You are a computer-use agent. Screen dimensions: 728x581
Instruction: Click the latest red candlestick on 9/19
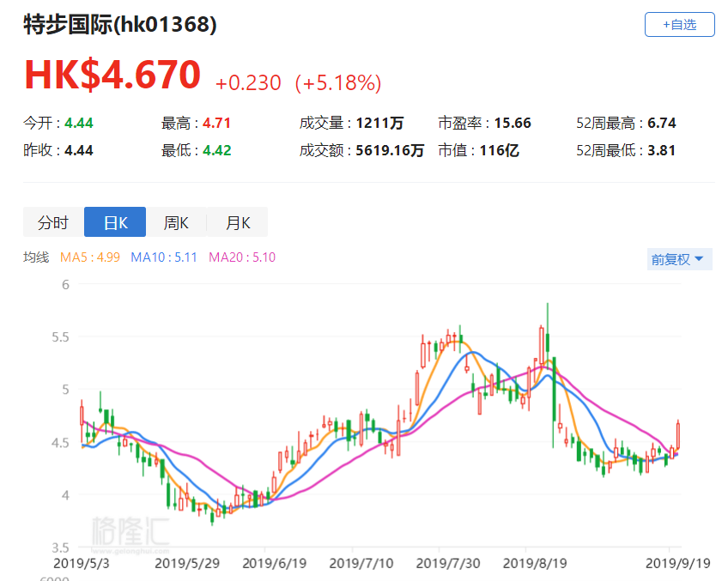[678, 435]
